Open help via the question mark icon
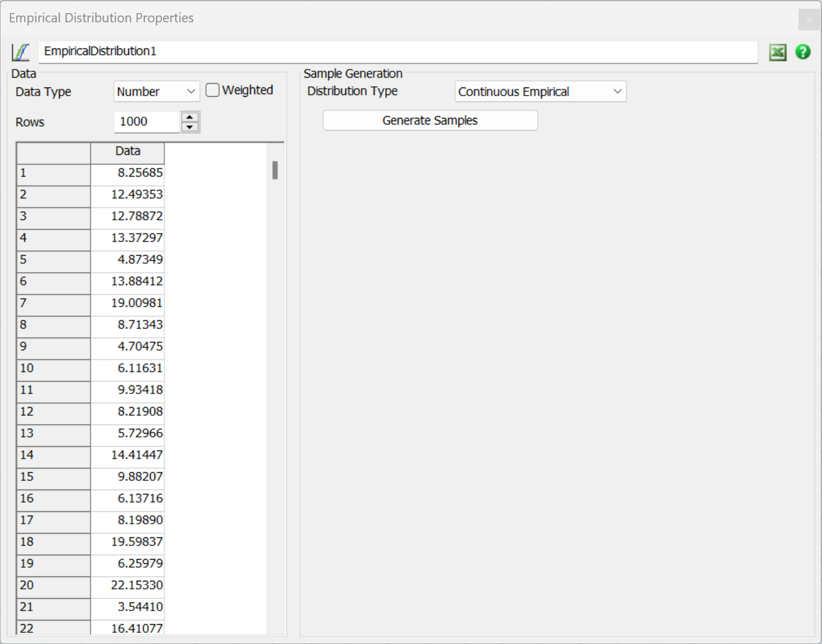The width and height of the screenshot is (822, 644). coord(803,52)
